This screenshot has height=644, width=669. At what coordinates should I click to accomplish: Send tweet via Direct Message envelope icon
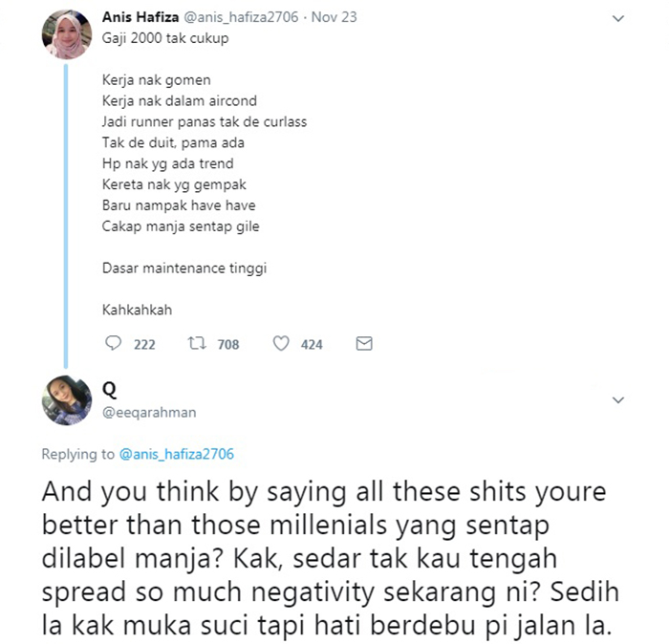click(364, 343)
